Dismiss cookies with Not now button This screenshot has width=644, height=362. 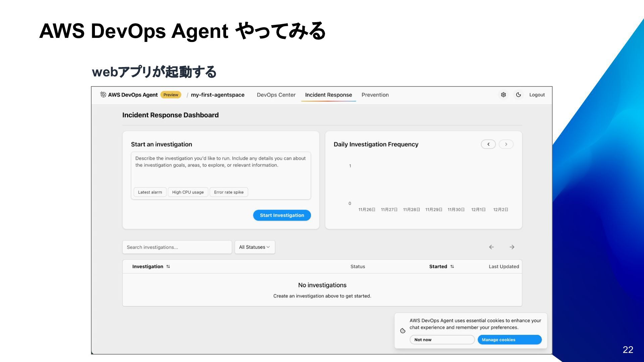(x=442, y=340)
